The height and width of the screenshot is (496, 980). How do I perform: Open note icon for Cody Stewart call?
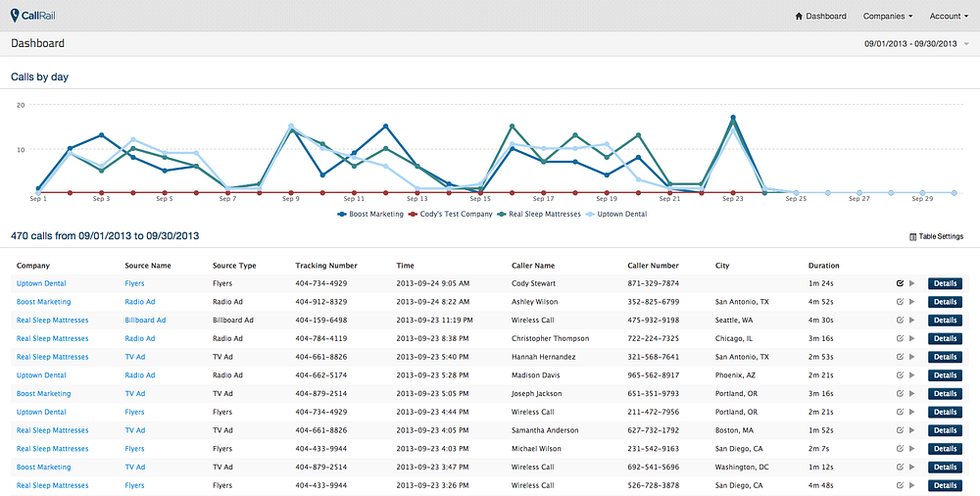click(x=900, y=283)
